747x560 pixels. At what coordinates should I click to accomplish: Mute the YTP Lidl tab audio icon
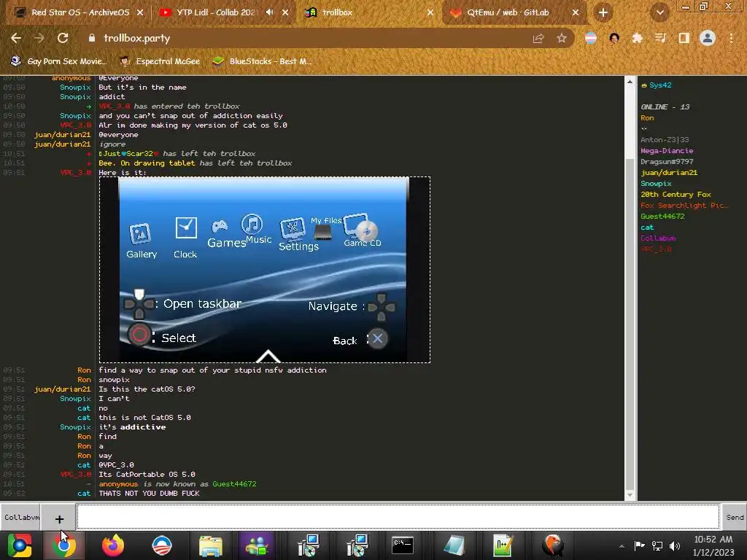(270, 12)
